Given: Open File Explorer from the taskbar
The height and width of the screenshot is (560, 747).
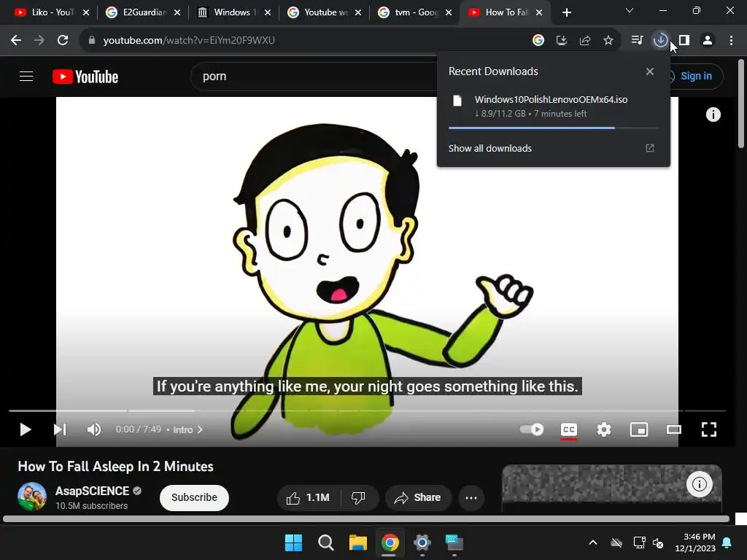Looking at the screenshot, I should [357, 542].
